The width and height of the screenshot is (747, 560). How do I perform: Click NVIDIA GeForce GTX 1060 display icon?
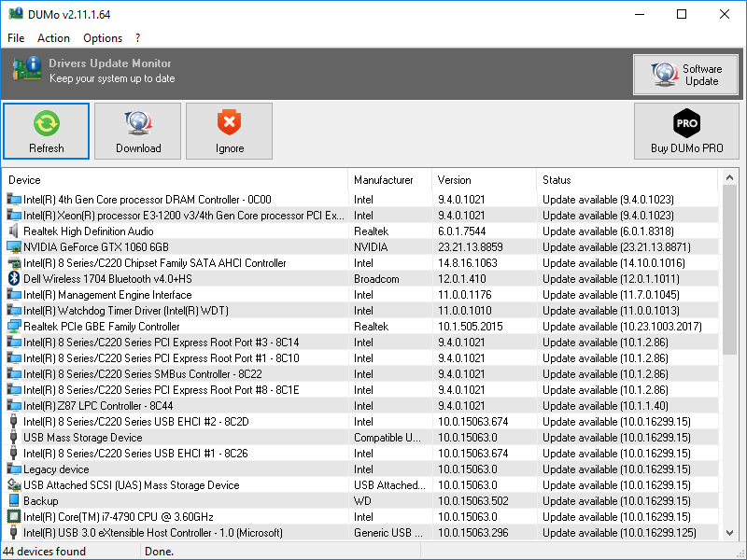14,246
